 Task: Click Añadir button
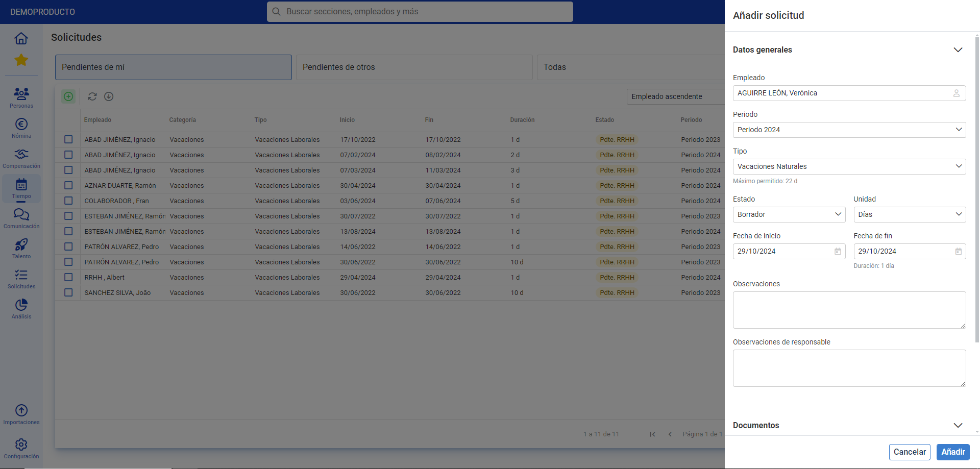click(953, 452)
